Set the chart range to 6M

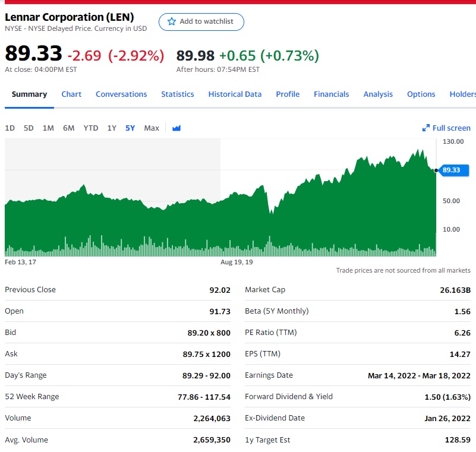[68, 128]
